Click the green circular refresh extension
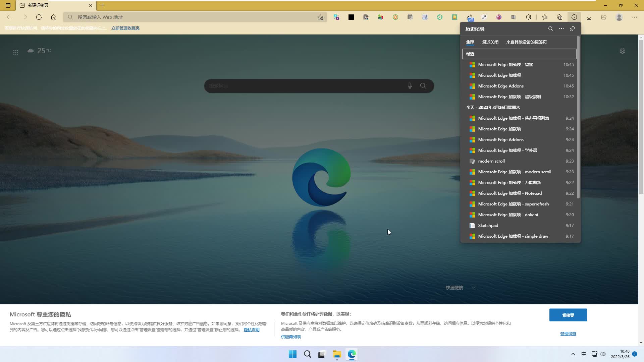 440,17
